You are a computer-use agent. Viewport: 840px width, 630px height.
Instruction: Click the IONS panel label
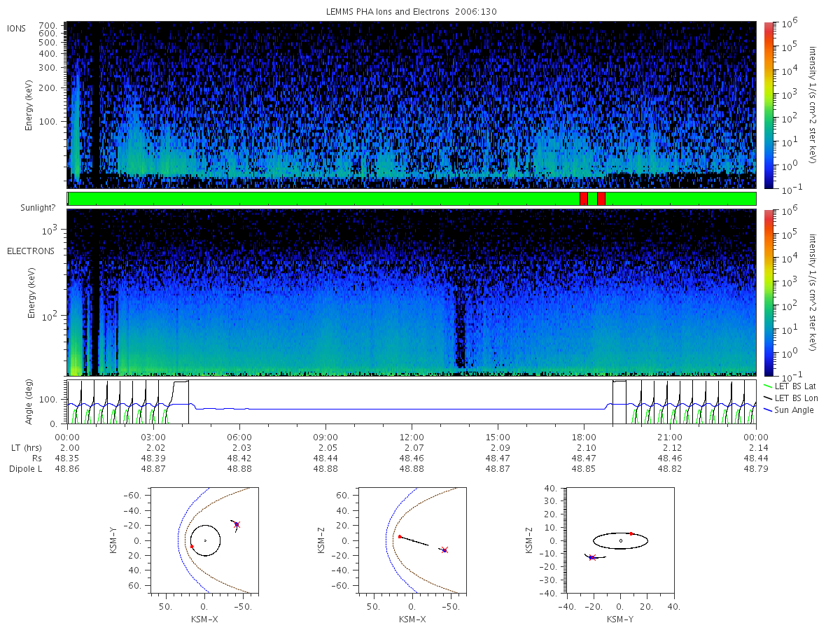pyautogui.click(x=17, y=29)
